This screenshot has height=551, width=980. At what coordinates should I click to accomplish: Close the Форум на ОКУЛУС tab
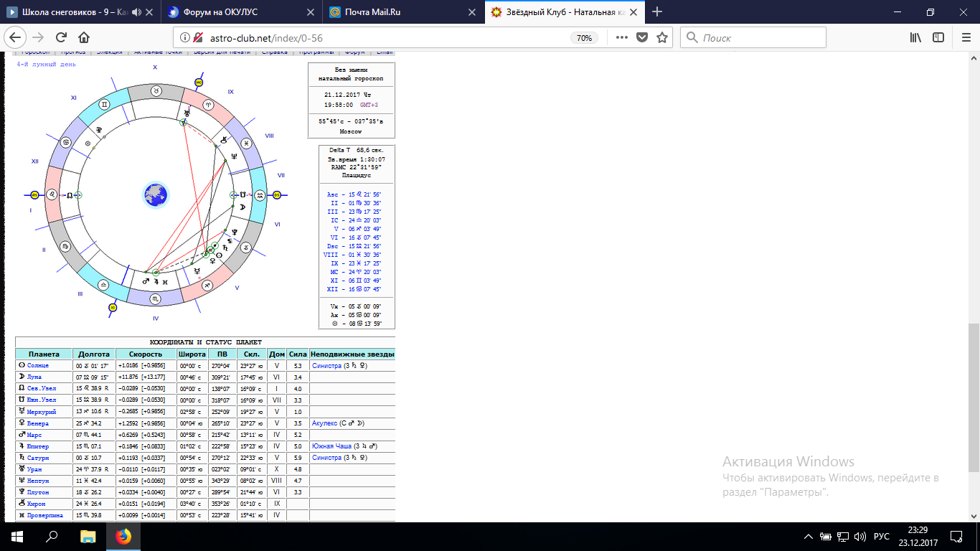tap(311, 12)
